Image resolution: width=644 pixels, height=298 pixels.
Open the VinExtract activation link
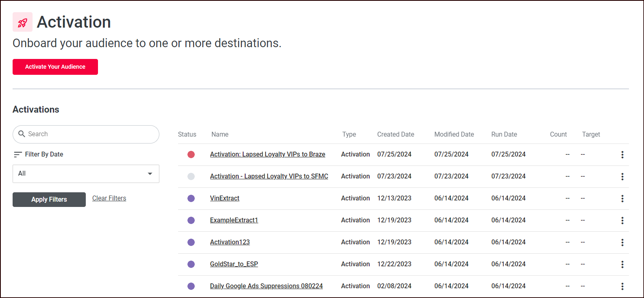coord(224,198)
